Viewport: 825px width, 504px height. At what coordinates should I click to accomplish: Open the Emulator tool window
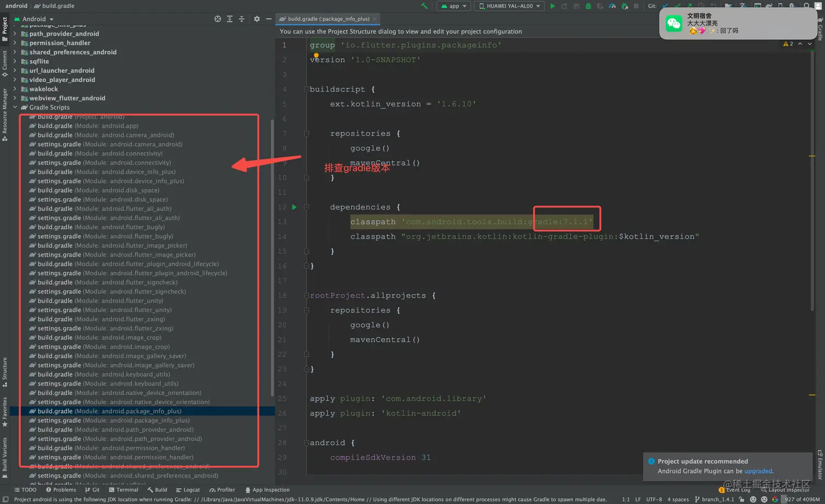point(820,465)
